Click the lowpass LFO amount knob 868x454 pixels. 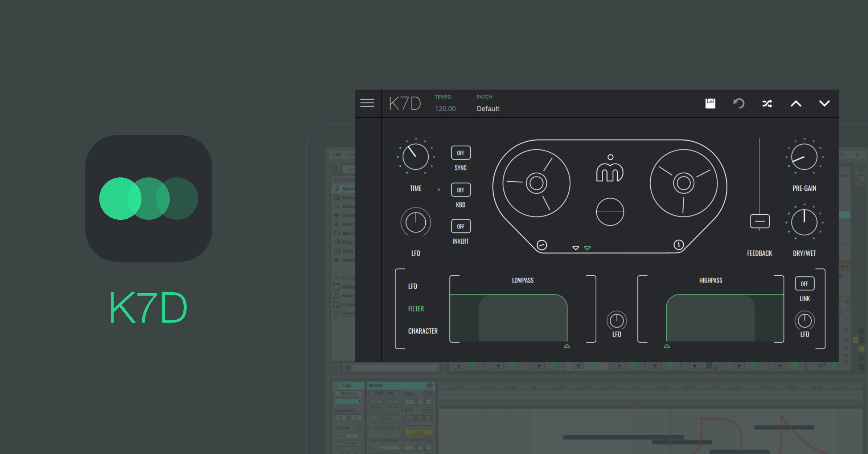pos(617,320)
